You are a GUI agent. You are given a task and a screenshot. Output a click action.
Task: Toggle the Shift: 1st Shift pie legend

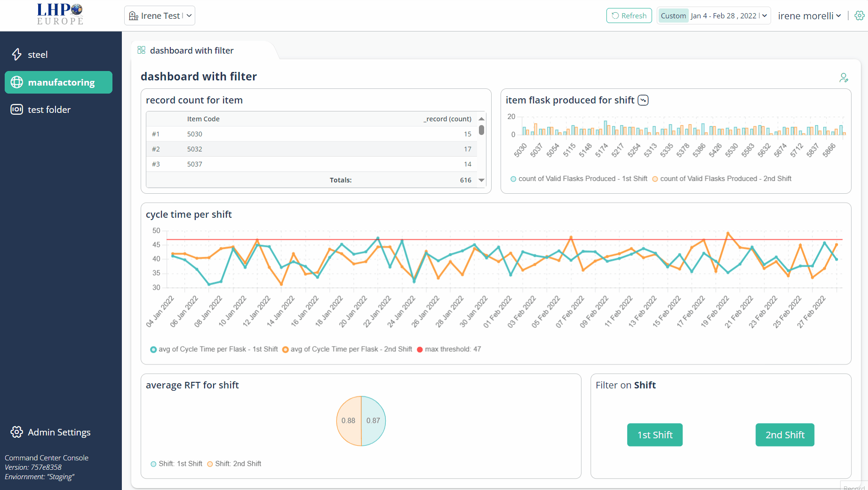pos(176,464)
